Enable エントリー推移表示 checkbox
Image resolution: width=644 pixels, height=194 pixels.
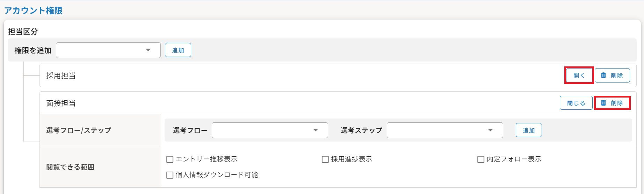pyautogui.click(x=170, y=159)
